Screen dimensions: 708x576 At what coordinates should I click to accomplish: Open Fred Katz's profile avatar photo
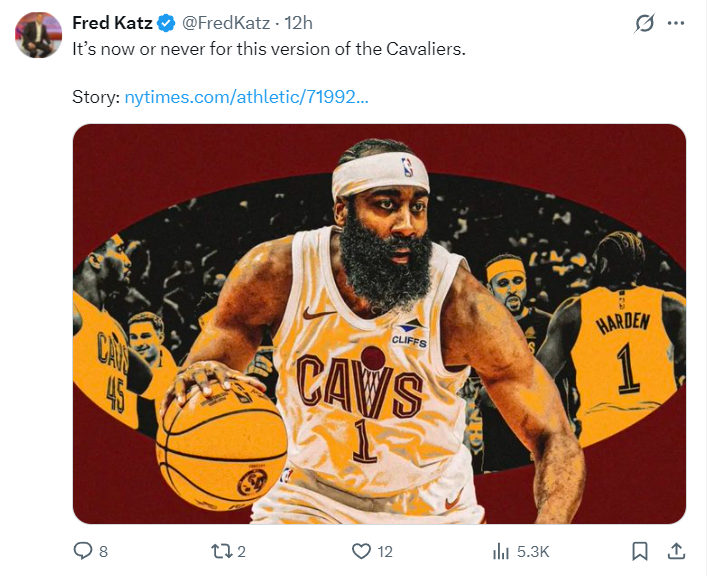pyautogui.click(x=38, y=35)
